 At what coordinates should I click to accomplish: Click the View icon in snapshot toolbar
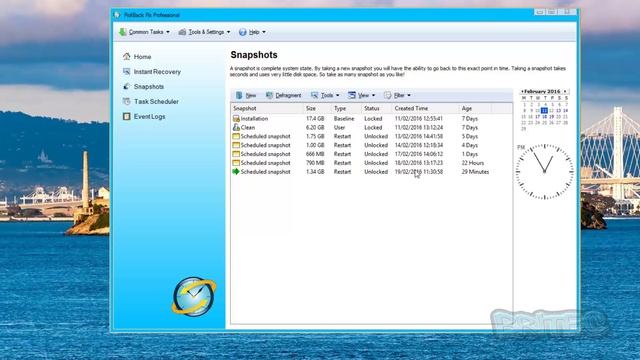(x=351, y=95)
